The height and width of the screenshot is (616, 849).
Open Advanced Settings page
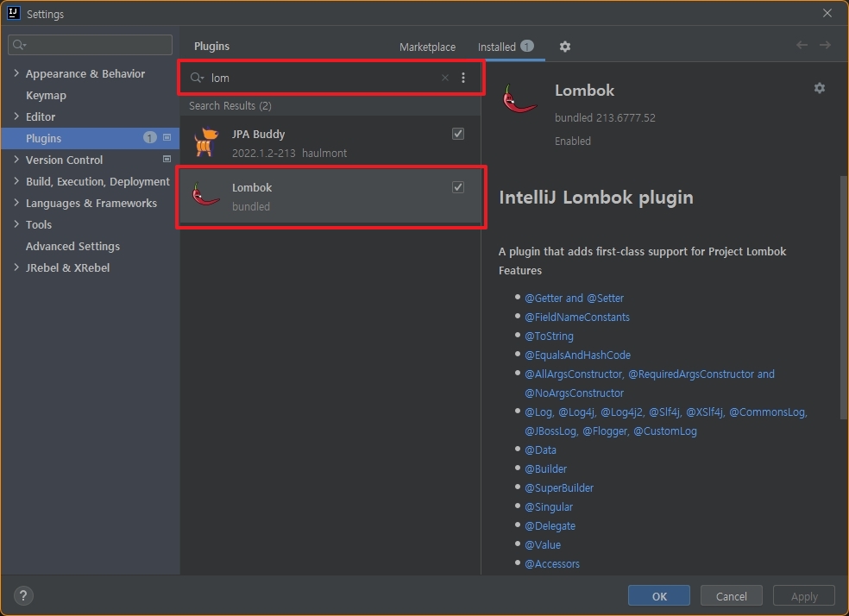pyautogui.click(x=72, y=246)
